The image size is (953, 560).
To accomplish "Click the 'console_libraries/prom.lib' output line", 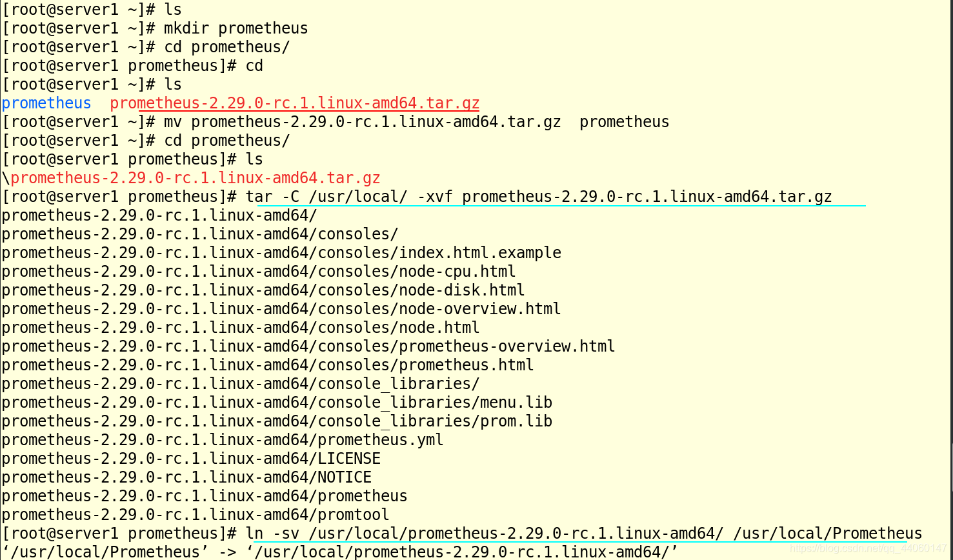I will [277, 421].
